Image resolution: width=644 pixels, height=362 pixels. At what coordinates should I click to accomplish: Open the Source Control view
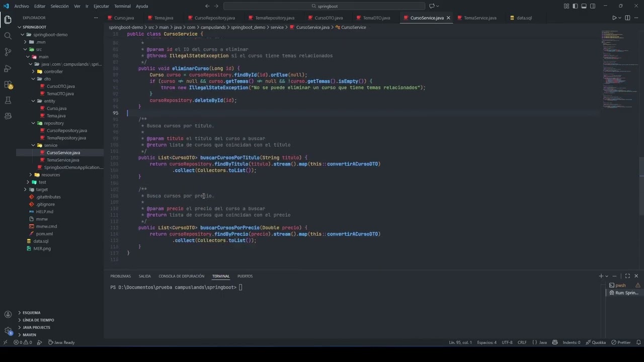(8, 52)
